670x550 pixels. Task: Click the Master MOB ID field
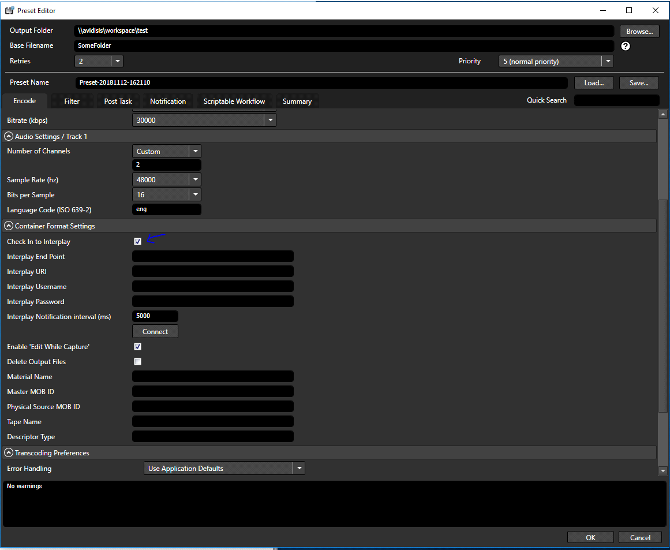(x=213, y=391)
